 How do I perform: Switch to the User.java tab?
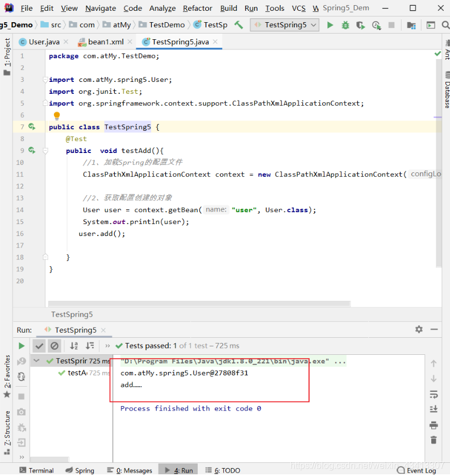[44, 42]
